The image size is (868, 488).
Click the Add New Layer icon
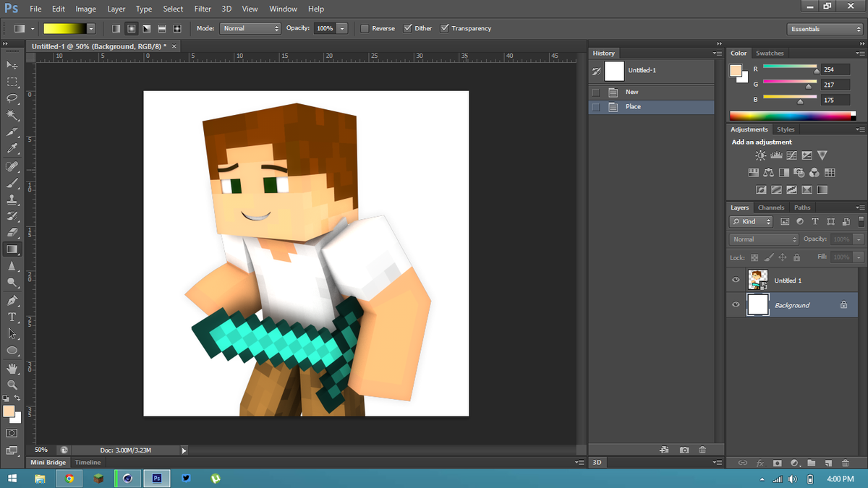(828, 463)
